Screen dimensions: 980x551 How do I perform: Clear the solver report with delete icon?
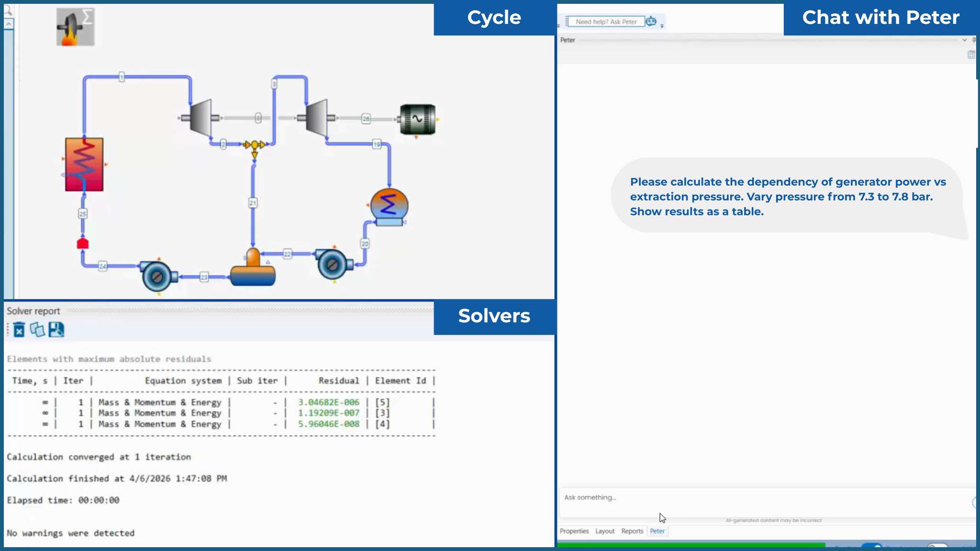tap(19, 330)
